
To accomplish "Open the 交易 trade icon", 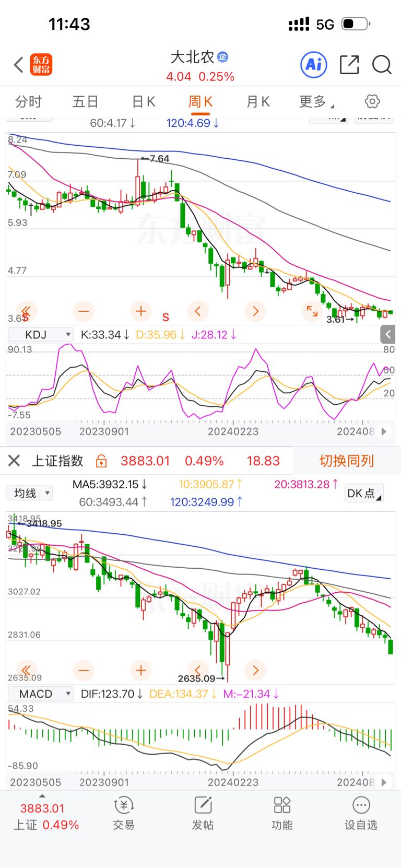I will [x=124, y=814].
